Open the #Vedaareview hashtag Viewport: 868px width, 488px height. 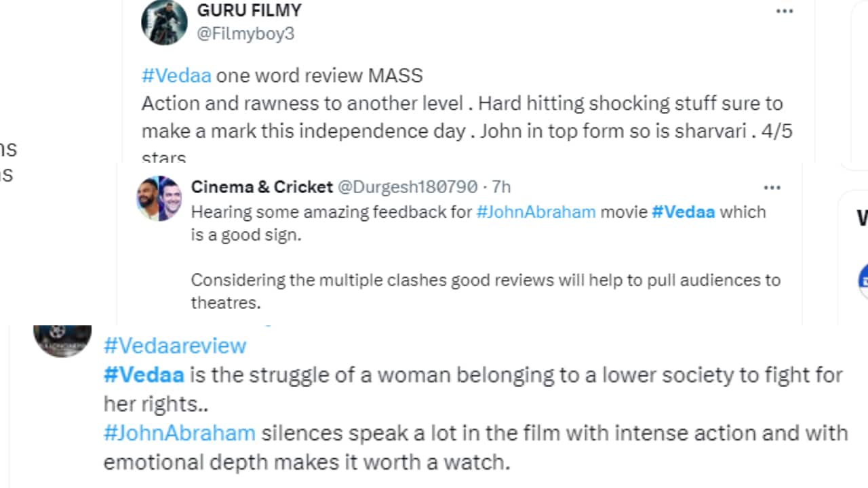pos(175,346)
